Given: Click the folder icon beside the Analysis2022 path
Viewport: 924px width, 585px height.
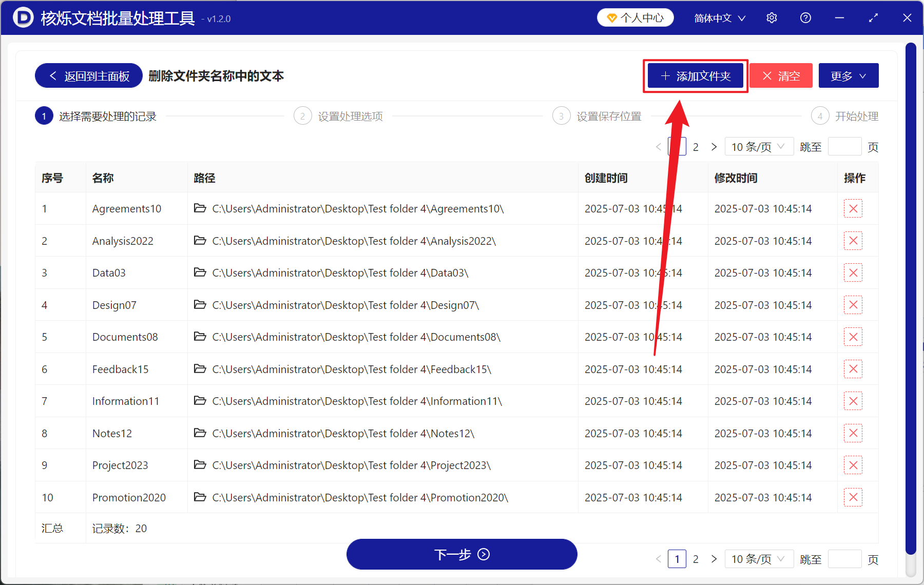Looking at the screenshot, I should pos(200,241).
